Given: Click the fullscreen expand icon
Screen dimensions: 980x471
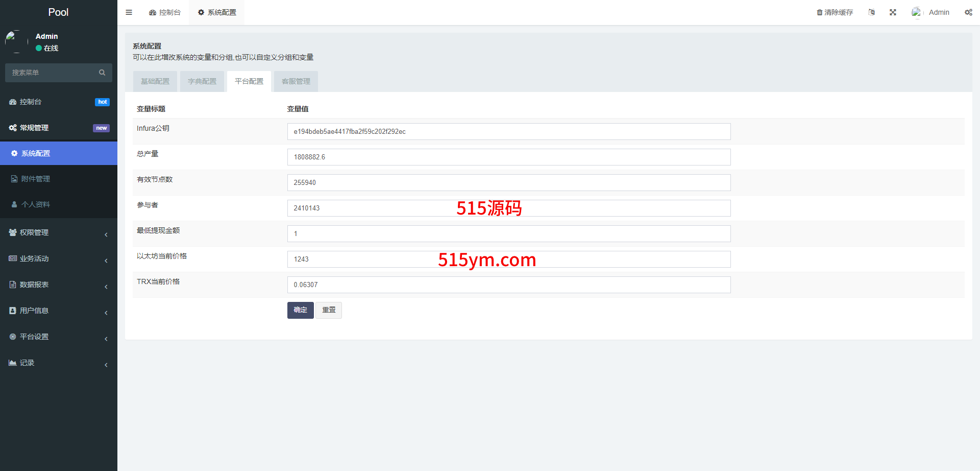Looking at the screenshot, I should (x=893, y=12).
